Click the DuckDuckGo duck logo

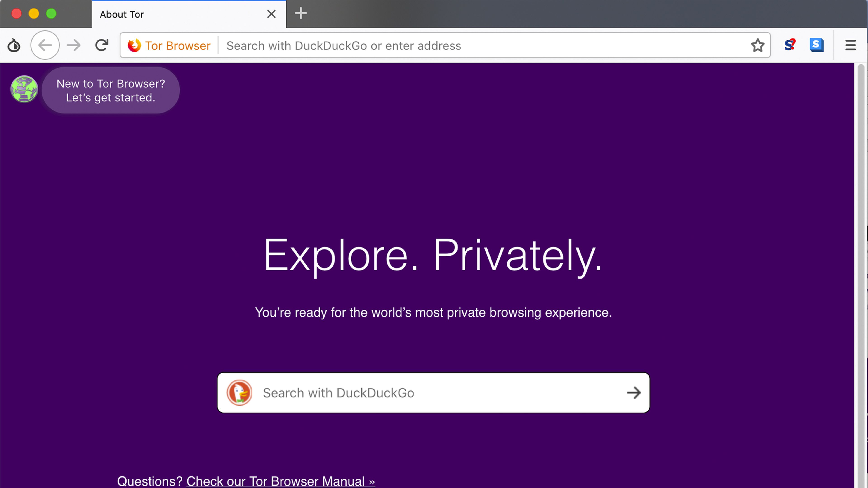coord(239,393)
